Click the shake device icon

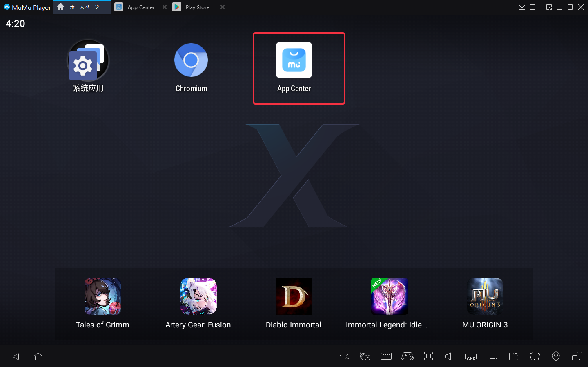pyautogui.click(x=535, y=356)
